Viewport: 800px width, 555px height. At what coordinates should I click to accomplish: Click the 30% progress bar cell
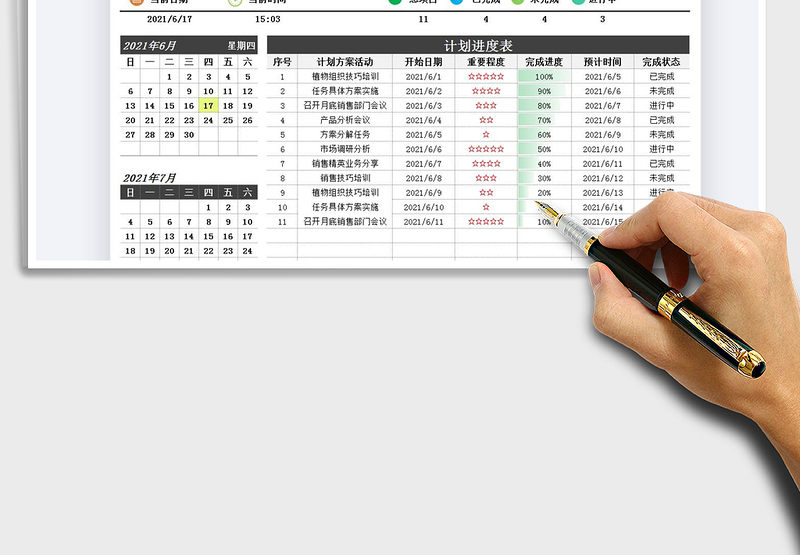pyautogui.click(x=544, y=178)
